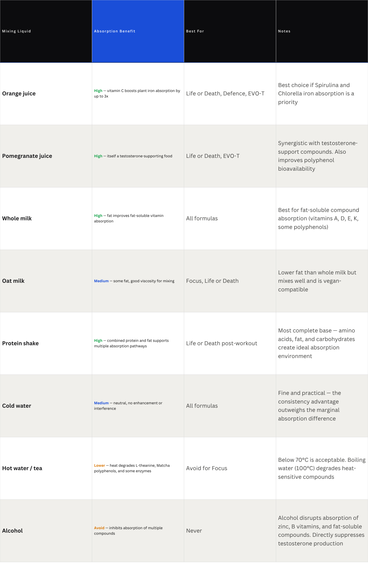The width and height of the screenshot is (368, 588).
Task: Click the "Never" Best For cell
Action: (194, 531)
